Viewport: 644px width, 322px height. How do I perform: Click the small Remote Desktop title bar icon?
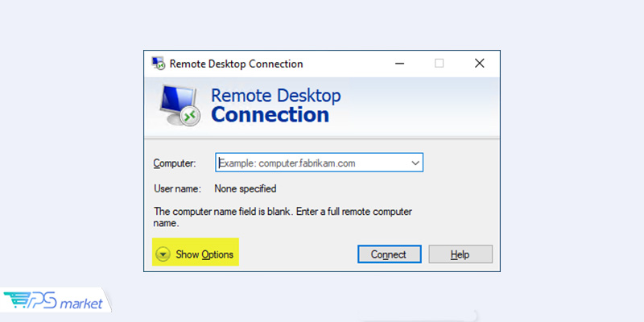tap(159, 64)
